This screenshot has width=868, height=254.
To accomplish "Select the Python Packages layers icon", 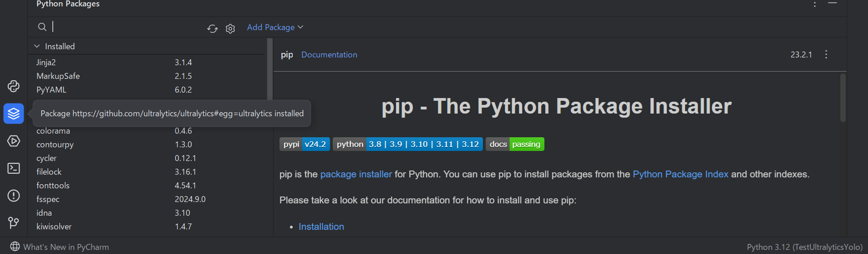I will (14, 114).
